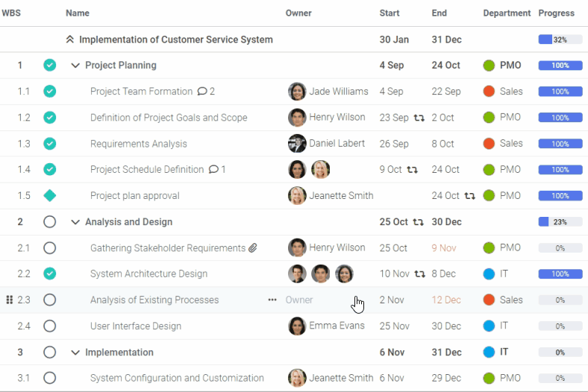
Task: Click the attachment paperclip on Gathering Stakeholder Requirements
Action: (x=253, y=248)
